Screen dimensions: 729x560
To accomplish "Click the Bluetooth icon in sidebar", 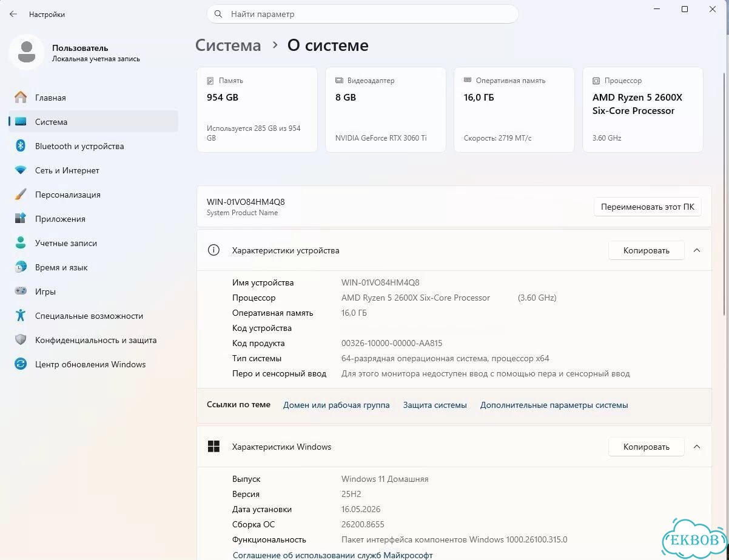I will click(x=21, y=146).
